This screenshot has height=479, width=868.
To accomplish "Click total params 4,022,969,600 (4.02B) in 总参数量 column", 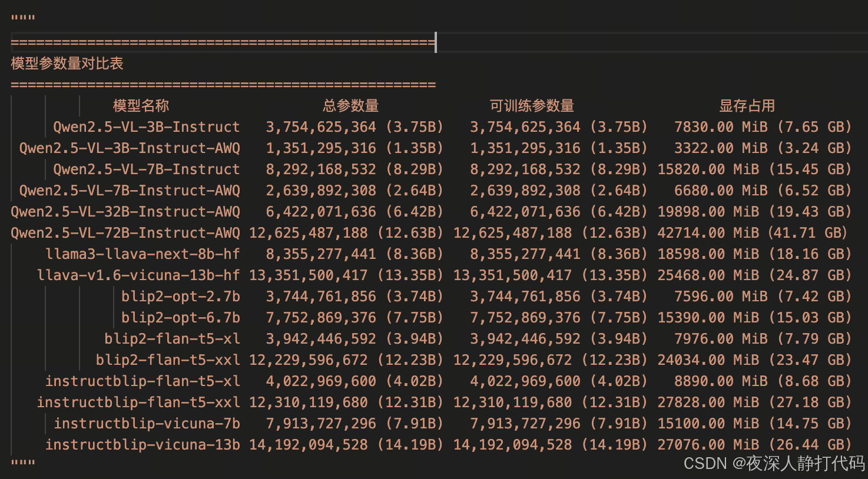I will (355, 381).
